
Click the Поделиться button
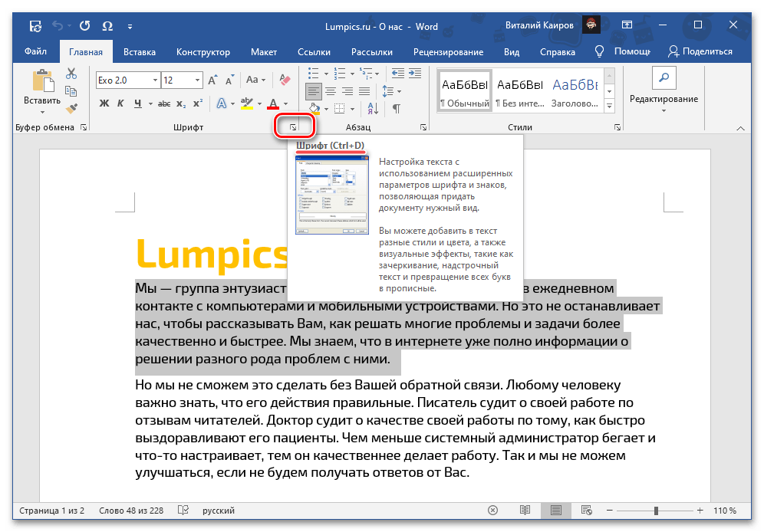tap(700, 52)
